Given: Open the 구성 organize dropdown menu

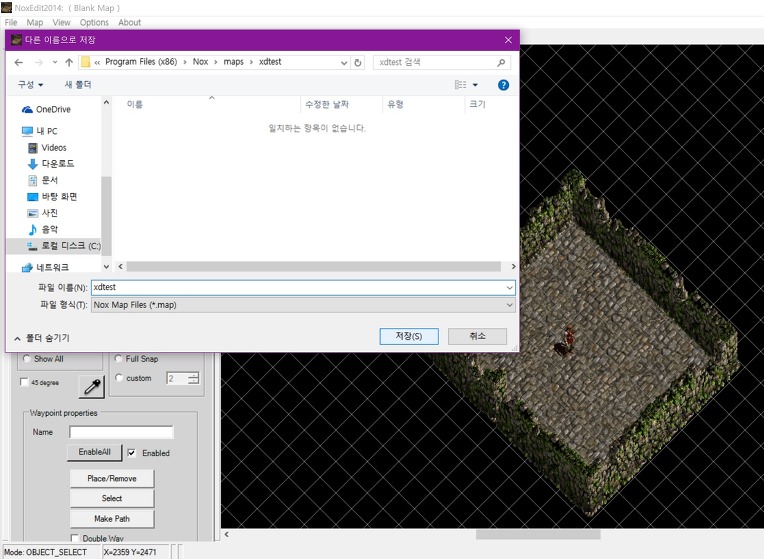Looking at the screenshot, I should pos(30,85).
